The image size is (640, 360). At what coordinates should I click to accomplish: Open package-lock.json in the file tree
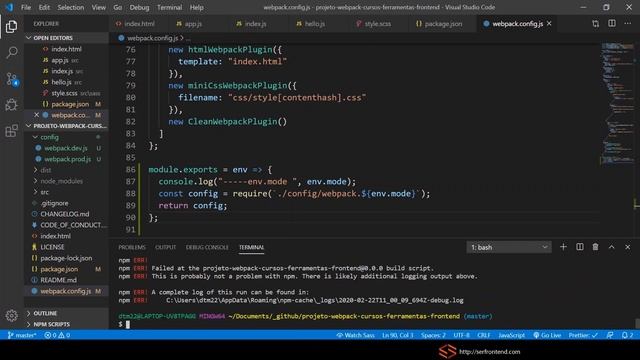[x=66, y=258]
